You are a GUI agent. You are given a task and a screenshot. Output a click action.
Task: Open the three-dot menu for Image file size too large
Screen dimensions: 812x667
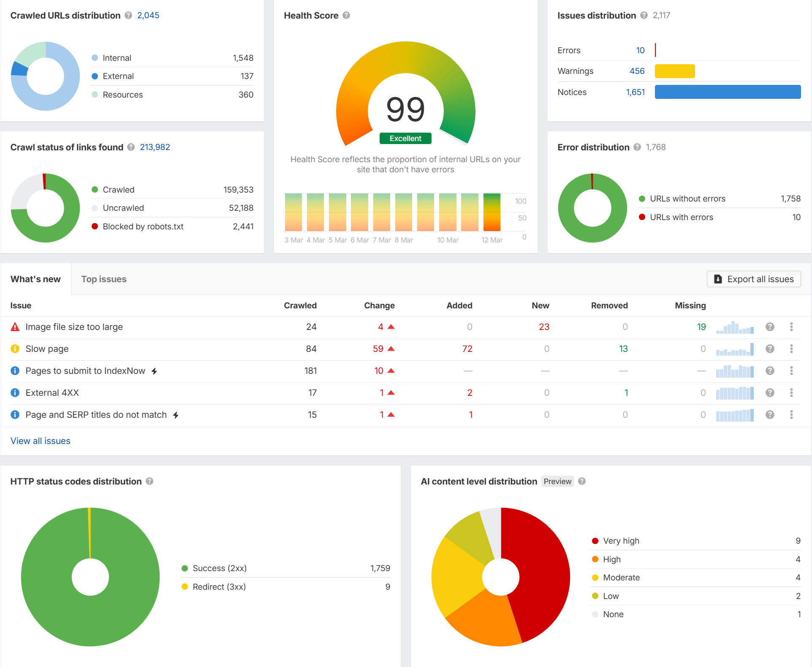coord(792,326)
